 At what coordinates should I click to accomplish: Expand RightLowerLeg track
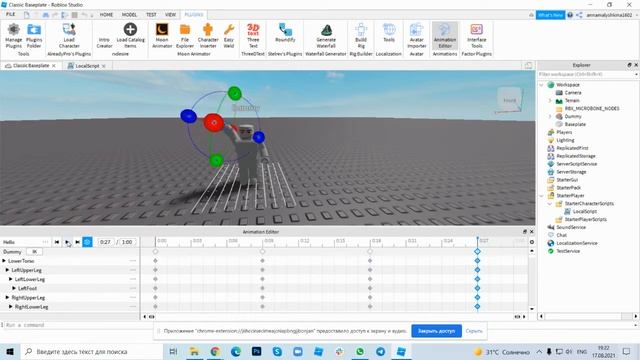pyautogui.click(x=11, y=307)
